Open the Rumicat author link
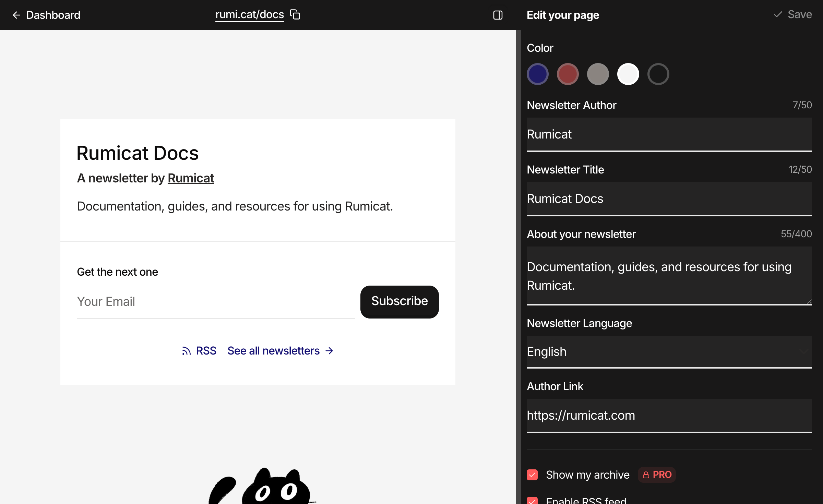823x504 pixels. tap(191, 178)
